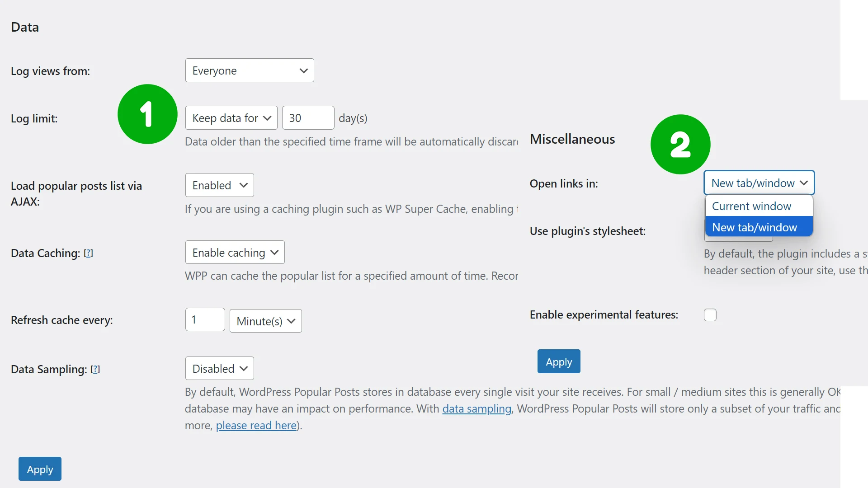Follow the data sampling link
The height and width of the screenshot is (488, 868).
476,409
